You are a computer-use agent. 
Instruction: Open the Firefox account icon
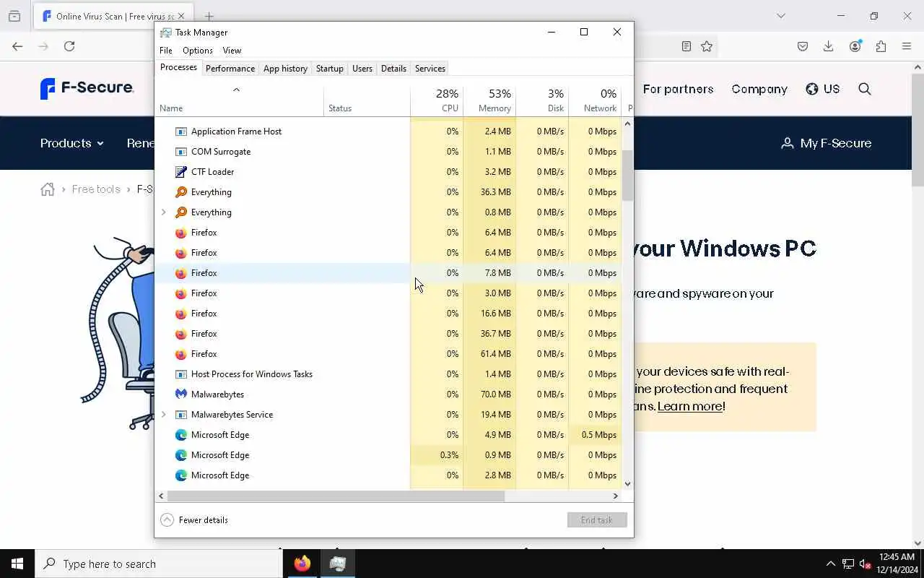tap(855, 46)
